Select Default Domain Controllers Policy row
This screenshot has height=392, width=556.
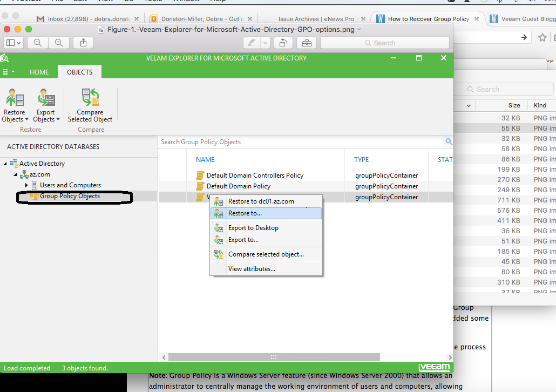(x=255, y=175)
